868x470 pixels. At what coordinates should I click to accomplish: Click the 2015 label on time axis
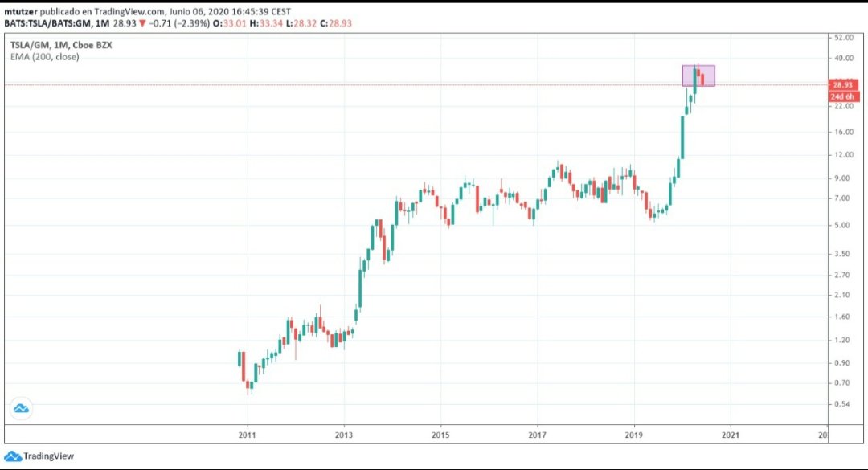tap(440, 435)
